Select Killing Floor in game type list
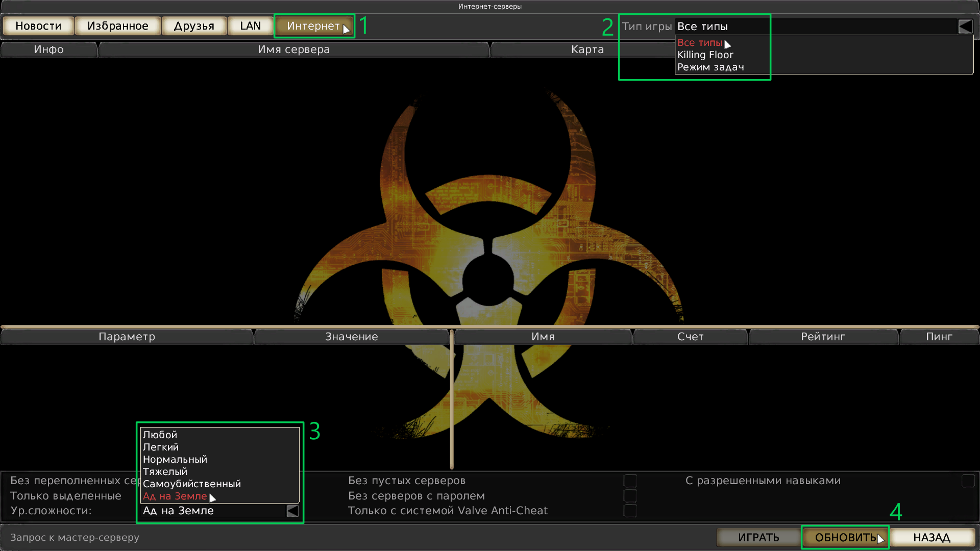Image resolution: width=980 pixels, height=551 pixels. (705, 55)
